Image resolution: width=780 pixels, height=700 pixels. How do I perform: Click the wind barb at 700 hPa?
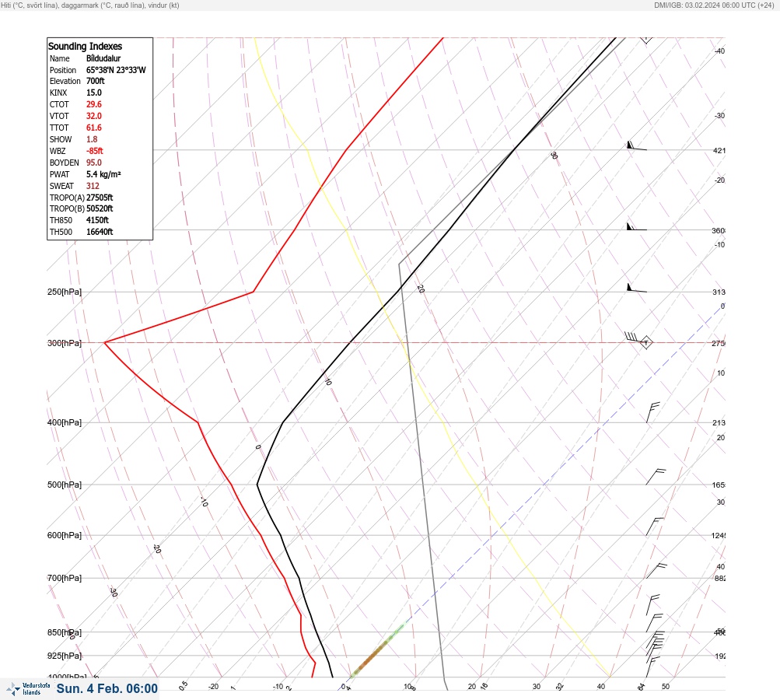coord(656,571)
